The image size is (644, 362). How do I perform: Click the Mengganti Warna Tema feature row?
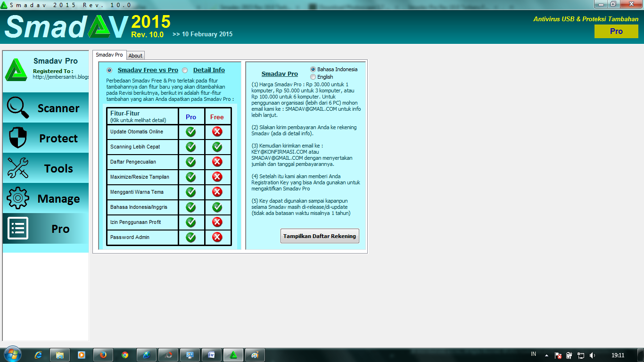(x=142, y=192)
